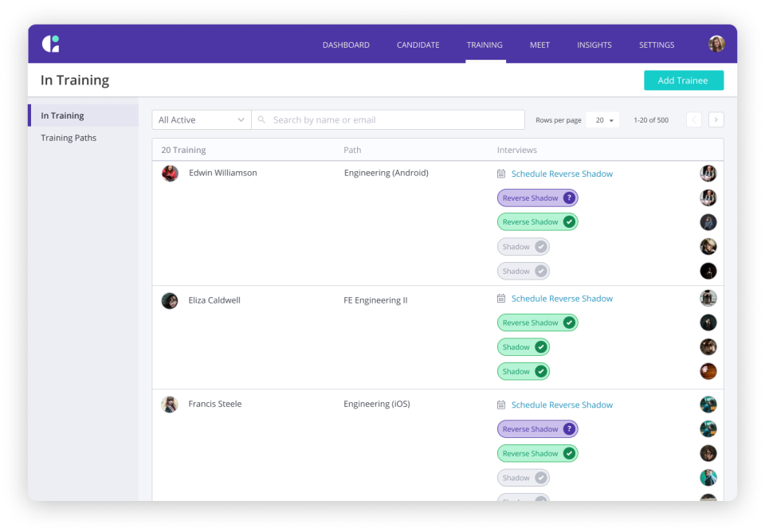Click the calendar icon in Eliza Caldwell's row
Screen dimensions: 765x532
click(x=501, y=299)
